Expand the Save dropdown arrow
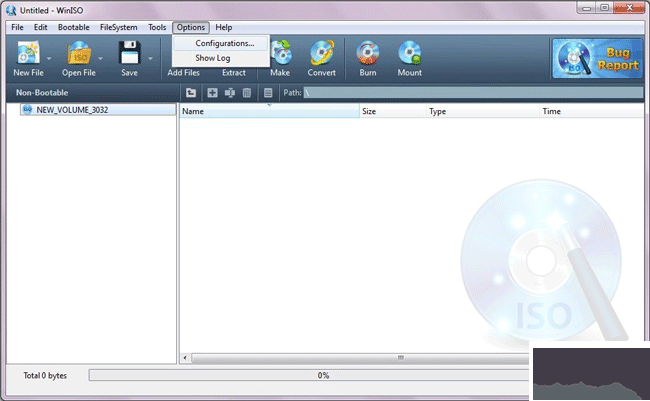 (150, 58)
